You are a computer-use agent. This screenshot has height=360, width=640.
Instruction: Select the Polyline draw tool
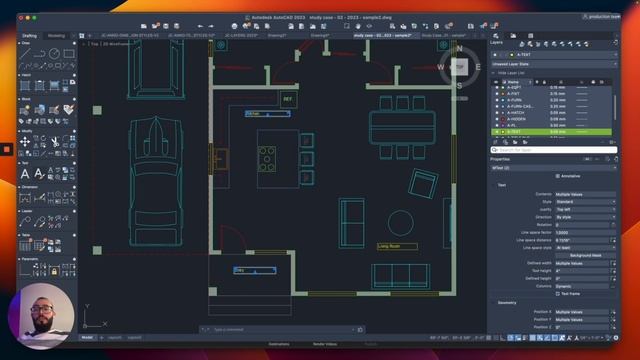point(40,53)
